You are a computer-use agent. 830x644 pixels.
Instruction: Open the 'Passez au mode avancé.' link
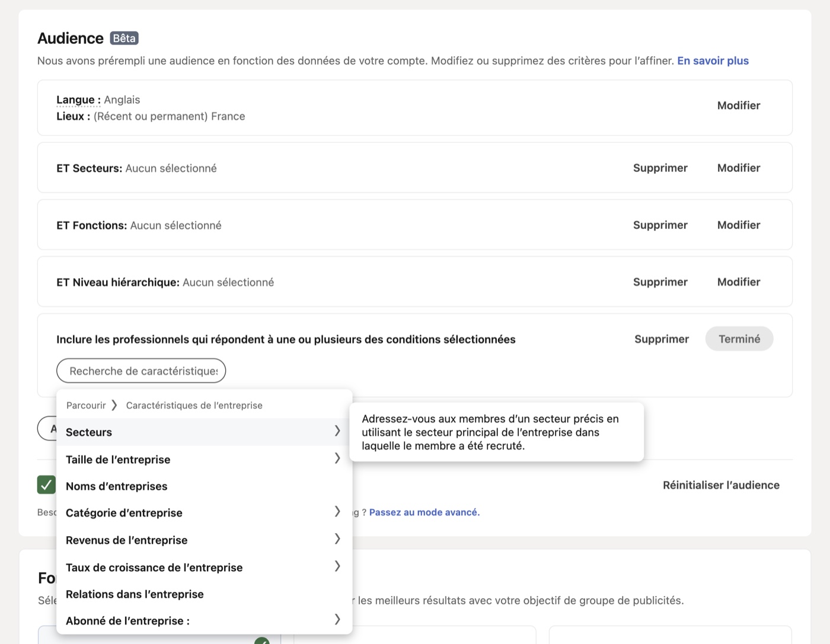pos(424,512)
